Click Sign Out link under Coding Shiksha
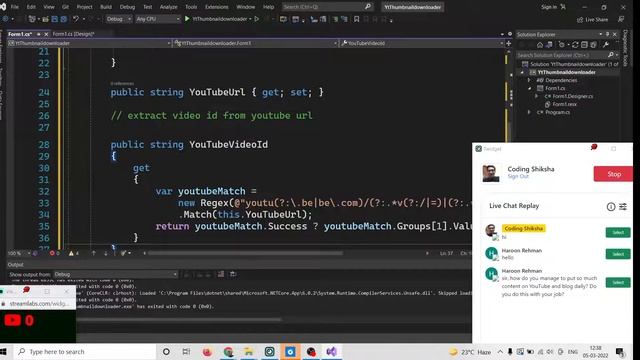The height and width of the screenshot is (360, 640). point(518,176)
